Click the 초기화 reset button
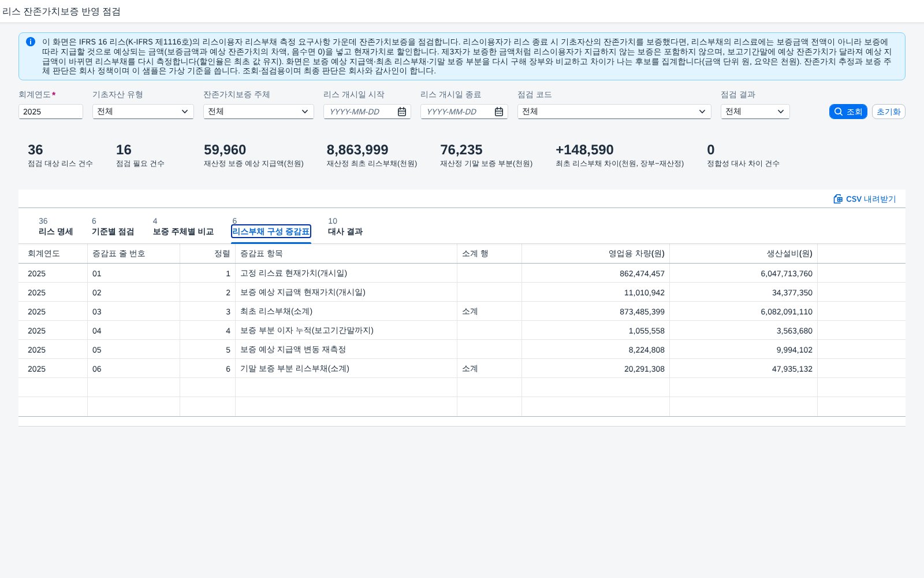Image resolution: width=924 pixels, height=578 pixels. (889, 112)
